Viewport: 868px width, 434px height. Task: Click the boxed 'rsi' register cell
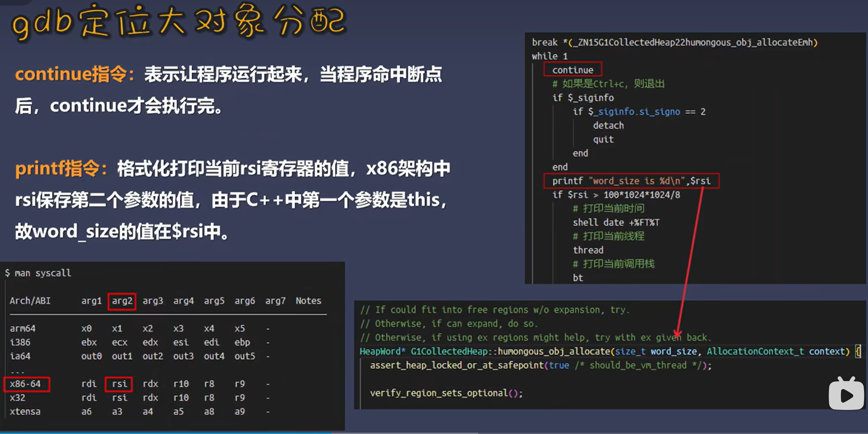tap(119, 384)
